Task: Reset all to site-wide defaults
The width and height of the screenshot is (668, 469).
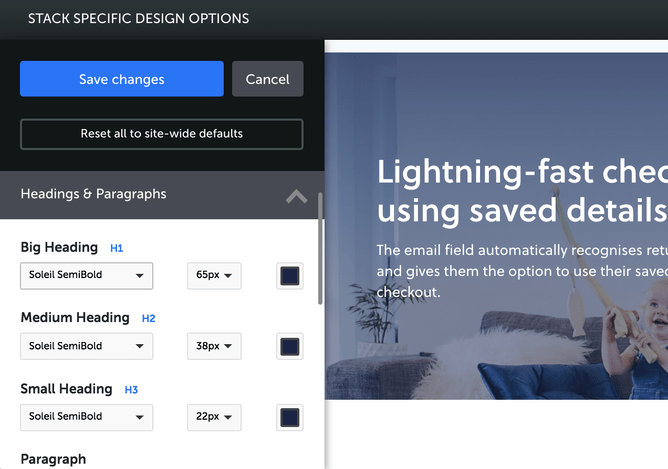Action: 161,134
